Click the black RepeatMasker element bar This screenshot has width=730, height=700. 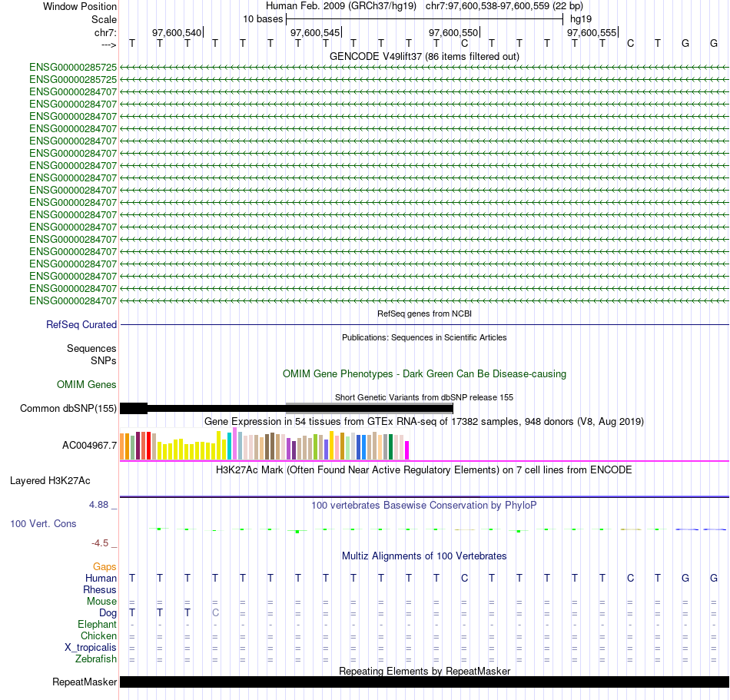pos(424,682)
